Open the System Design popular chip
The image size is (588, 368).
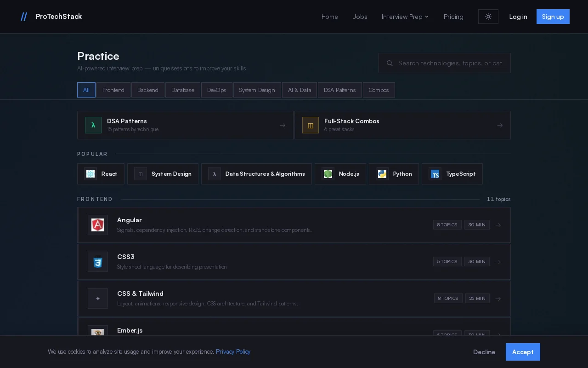click(x=163, y=174)
